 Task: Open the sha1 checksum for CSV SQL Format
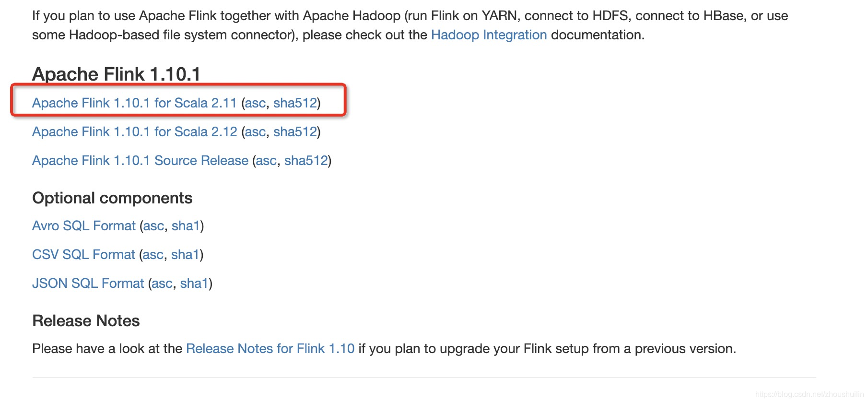click(185, 254)
